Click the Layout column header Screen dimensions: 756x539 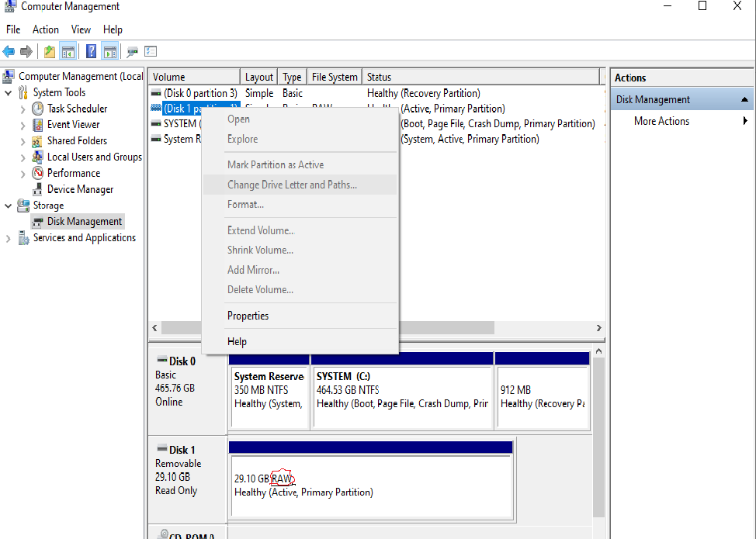tap(258, 77)
